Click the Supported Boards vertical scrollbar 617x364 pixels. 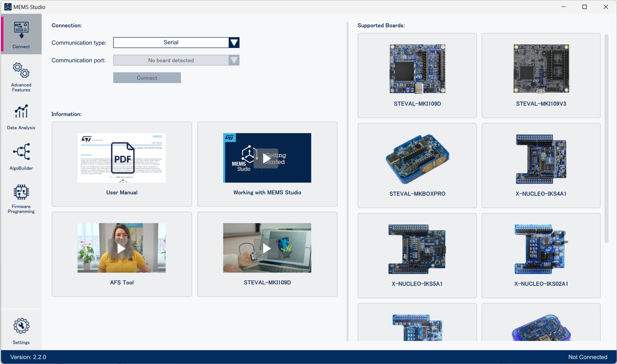pos(606,139)
